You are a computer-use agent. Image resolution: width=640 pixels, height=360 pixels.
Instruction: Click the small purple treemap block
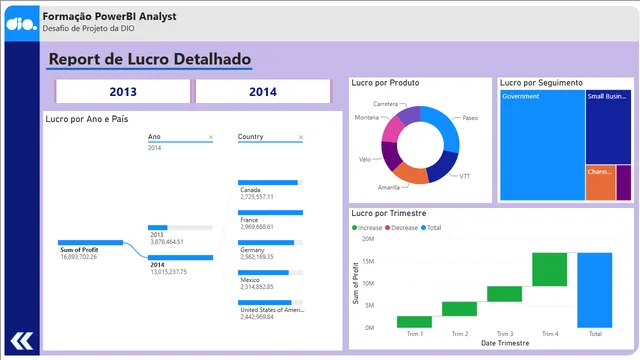(x=624, y=182)
